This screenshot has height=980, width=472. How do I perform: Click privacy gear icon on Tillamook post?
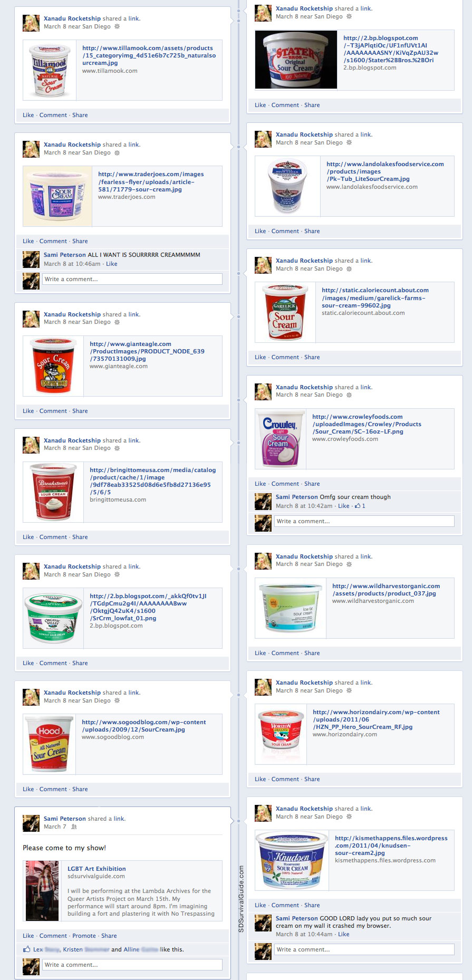click(117, 26)
